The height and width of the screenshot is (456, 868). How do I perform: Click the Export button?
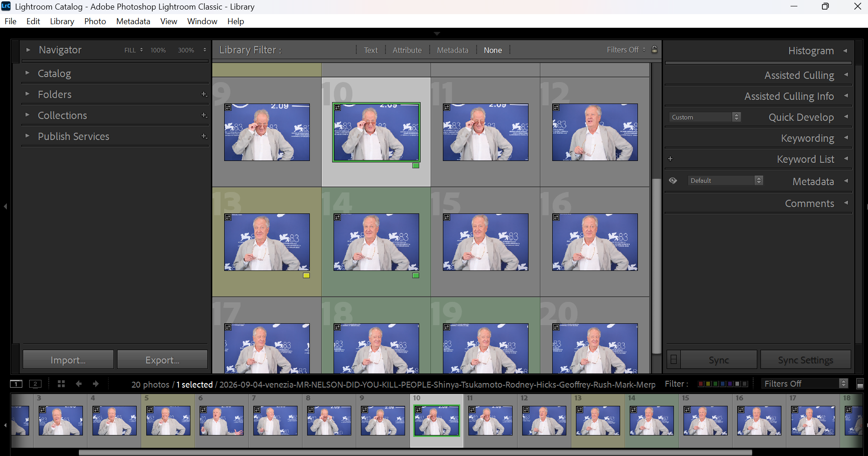tap(162, 360)
